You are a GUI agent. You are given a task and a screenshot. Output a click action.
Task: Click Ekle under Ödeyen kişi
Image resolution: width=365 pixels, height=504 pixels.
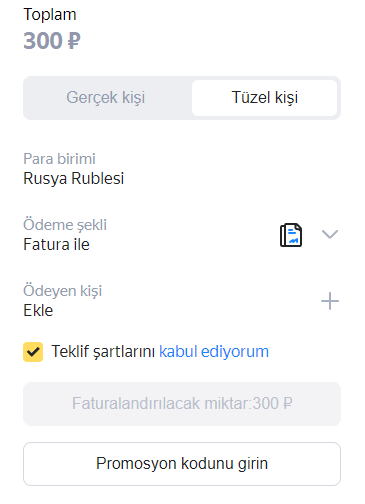tap(38, 311)
